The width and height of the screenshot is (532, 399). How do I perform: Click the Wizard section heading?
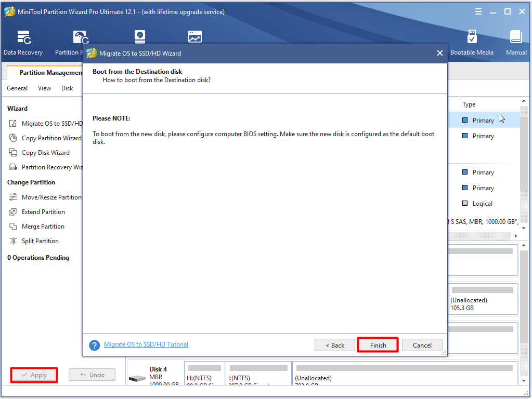(17, 109)
